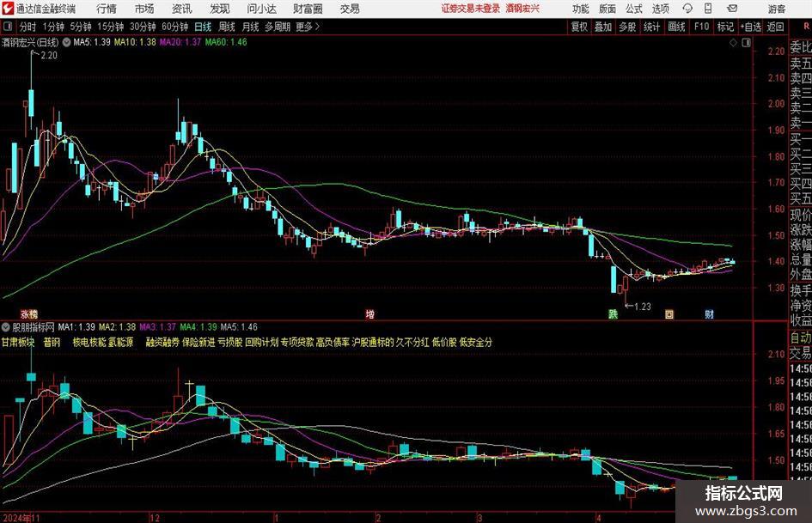Click the MA20: 1.37 indicator value

tap(180, 42)
